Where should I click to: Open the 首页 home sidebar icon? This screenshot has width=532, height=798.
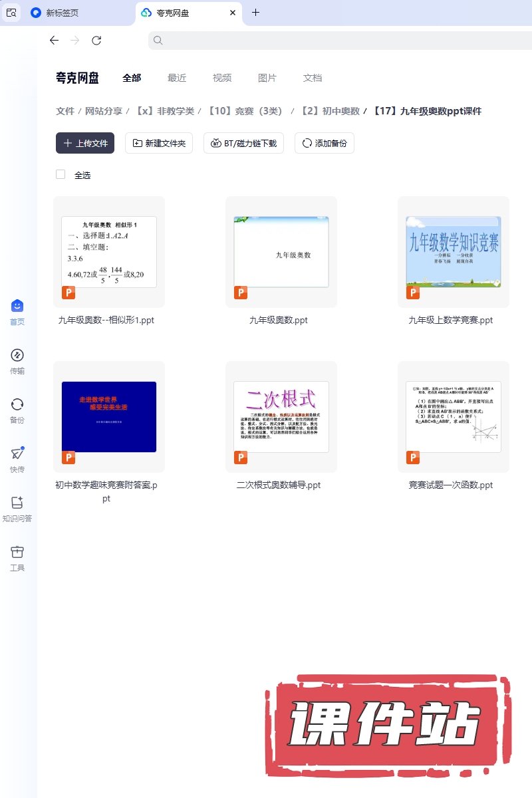[x=17, y=307]
